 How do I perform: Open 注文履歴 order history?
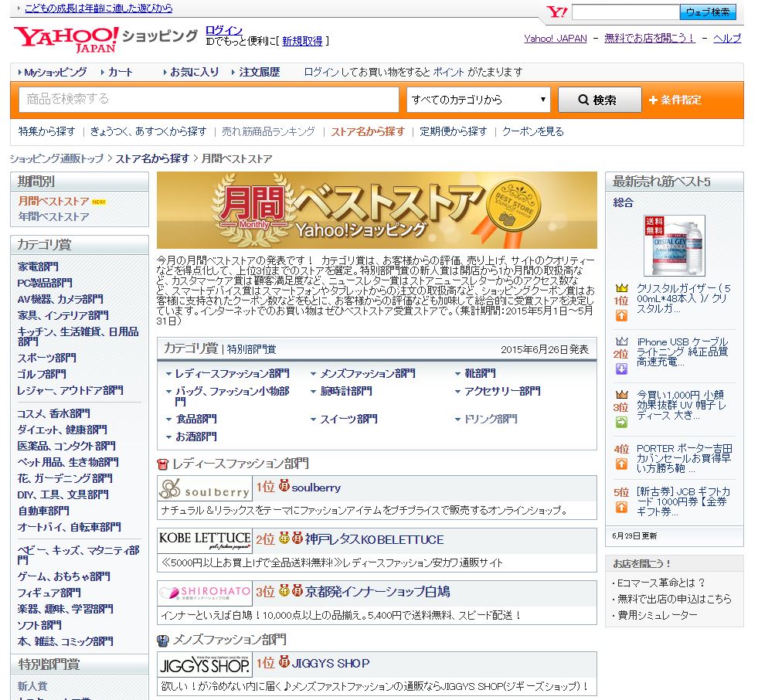click(259, 73)
